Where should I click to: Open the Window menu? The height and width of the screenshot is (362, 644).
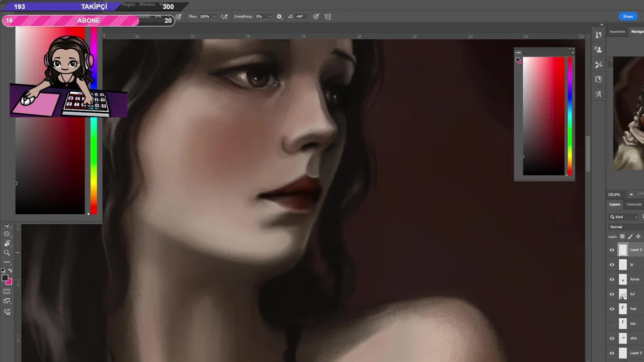pyautogui.click(x=147, y=5)
